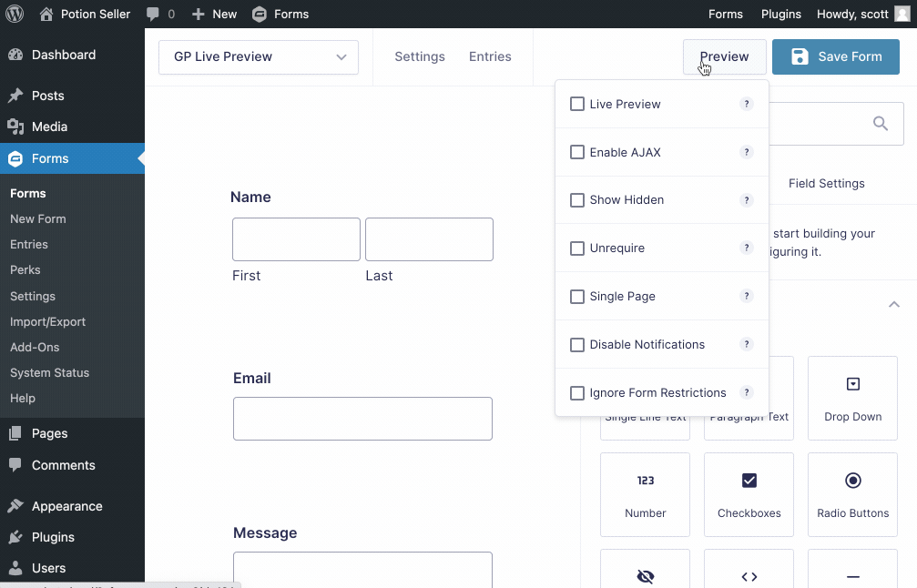The width and height of the screenshot is (917, 588).
Task: Open Add-Ons in Forms submenu
Action: 35,347
